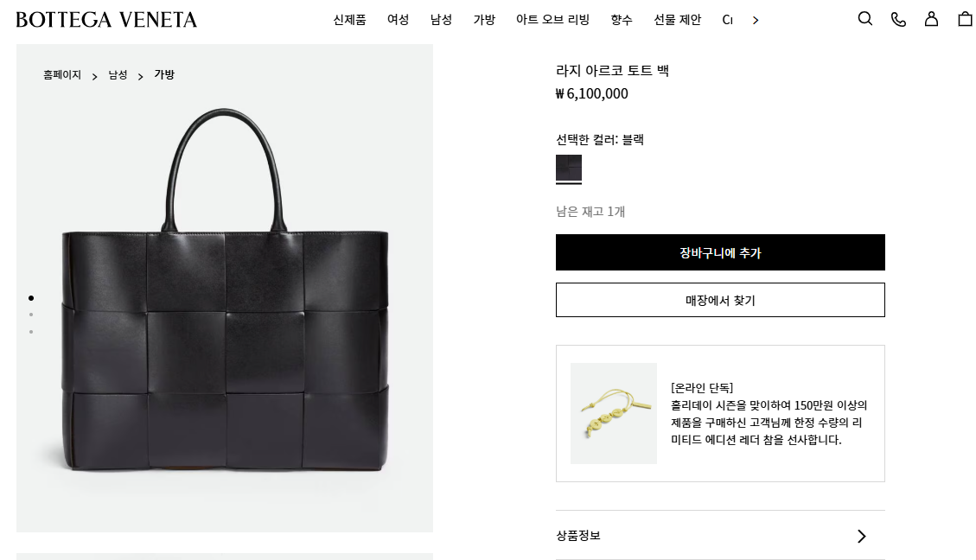Click 매장에서 찾기 button

pos(720,300)
